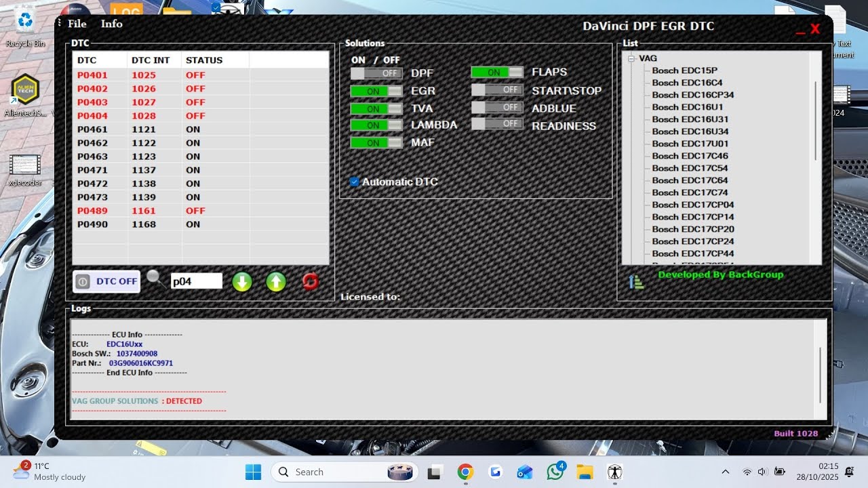
Task: Select Bosch EDC17C46 entry
Action: [690, 156]
